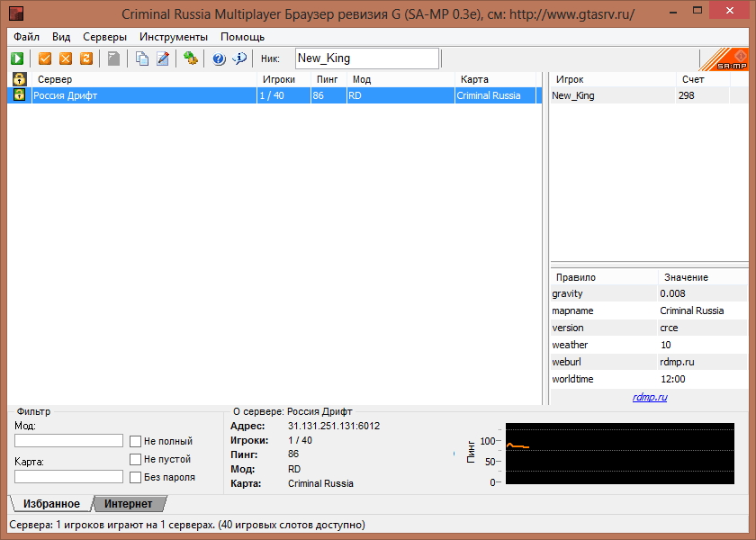This screenshot has height=540, width=756.
Task: Select the weather rule row
Action: tap(649, 345)
